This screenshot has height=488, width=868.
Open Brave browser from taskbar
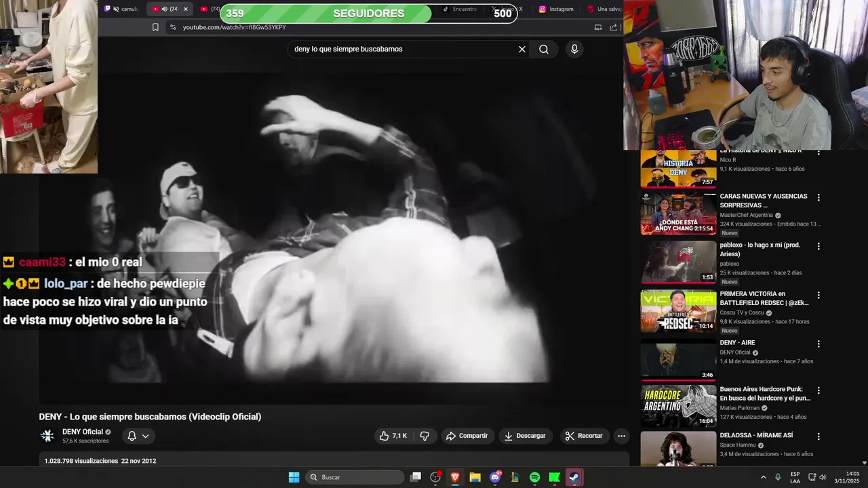(x=455, y=477)
